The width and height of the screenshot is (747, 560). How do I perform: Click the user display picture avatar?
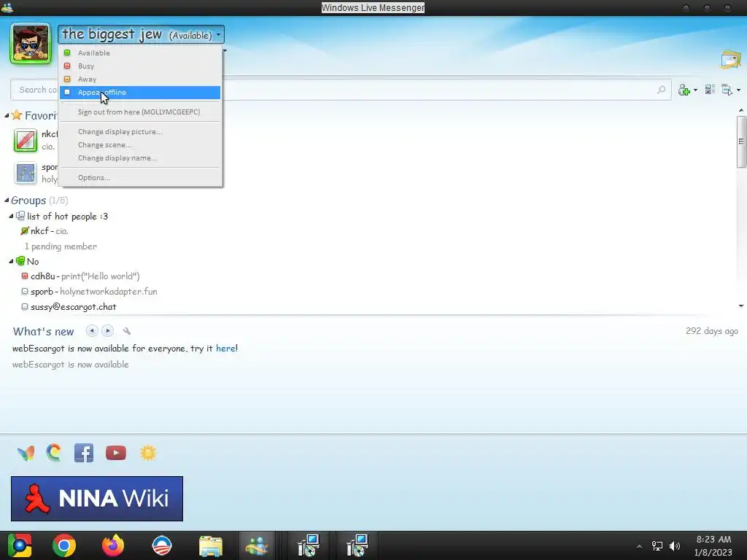point(30,43)
